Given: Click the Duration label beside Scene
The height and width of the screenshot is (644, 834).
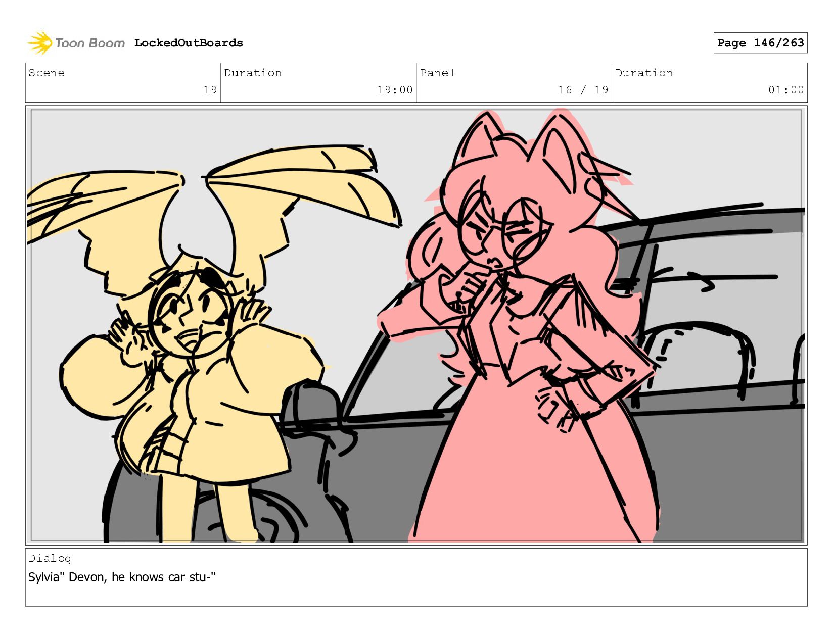Looking at the screenshot, I should click(253, 73).
